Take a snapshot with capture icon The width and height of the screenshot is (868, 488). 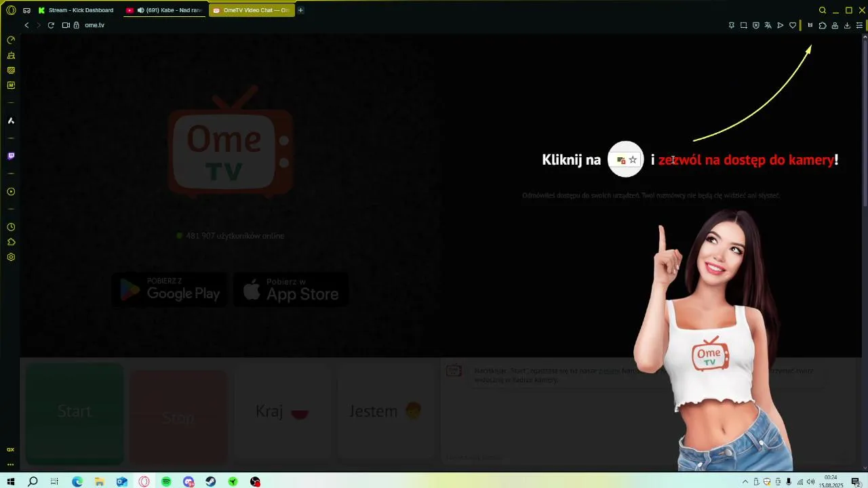[743, 25]
